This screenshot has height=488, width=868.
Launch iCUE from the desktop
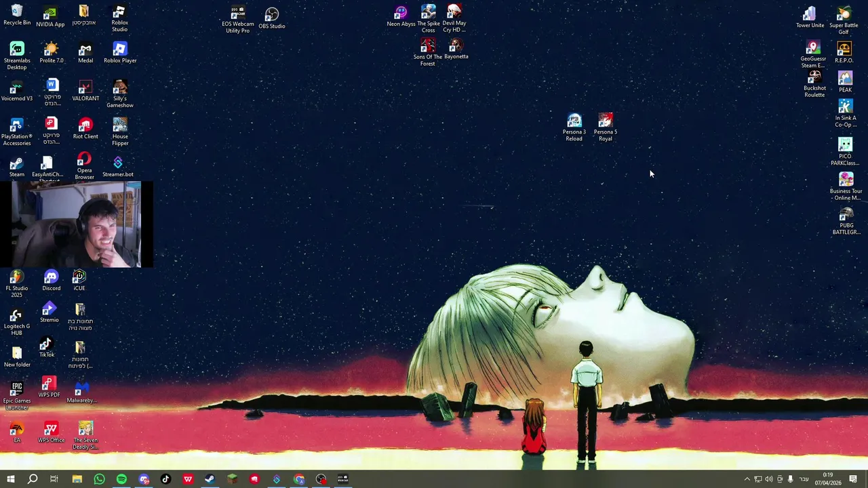(x=79, y=281)
